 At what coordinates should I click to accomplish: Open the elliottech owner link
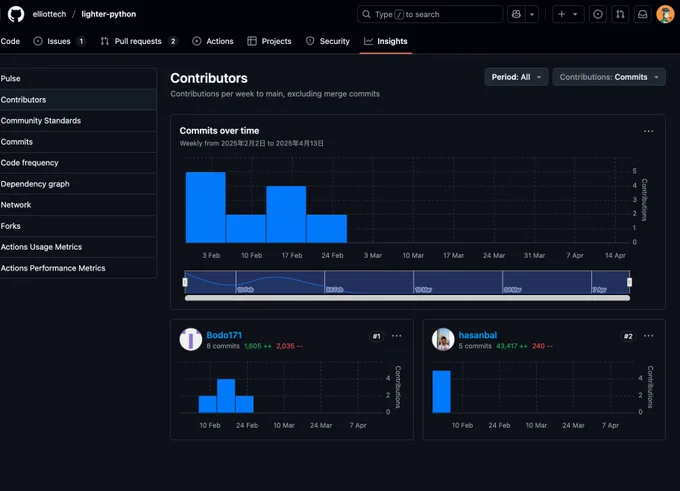(x=49, y=14)
